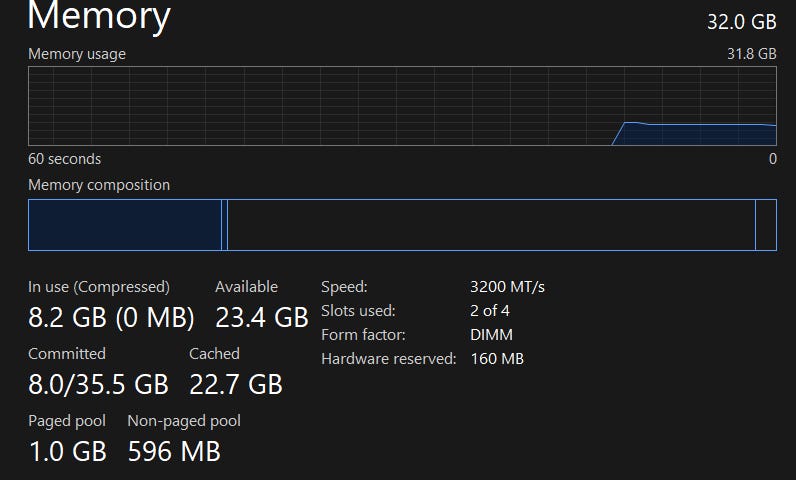The height and width of the screenshot is (480, 796).
Task: Click the Committed value 8.0/35.5 GB
Action: click(x=98, y=384)
